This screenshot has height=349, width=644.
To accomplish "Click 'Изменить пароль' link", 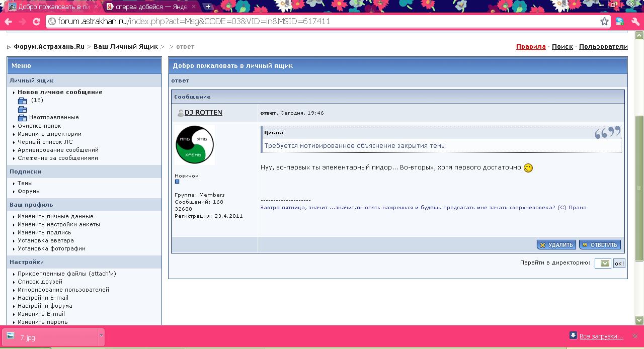I will 42,322.
